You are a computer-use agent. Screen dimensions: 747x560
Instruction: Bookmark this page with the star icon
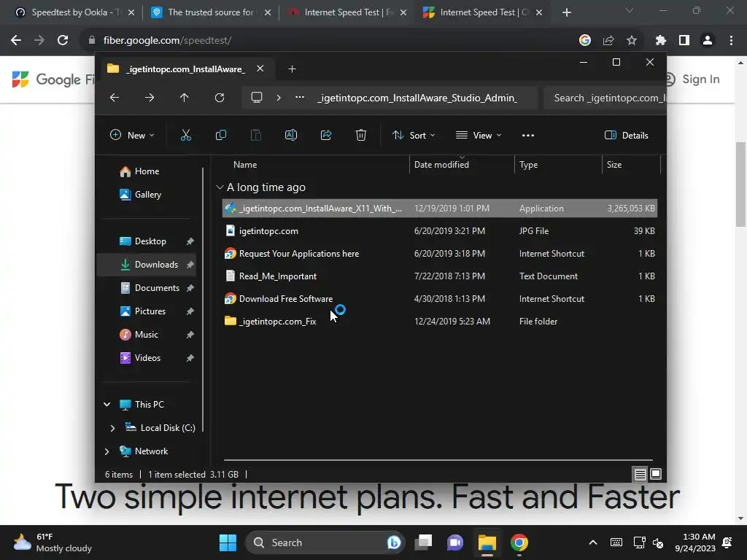point(632,41)
